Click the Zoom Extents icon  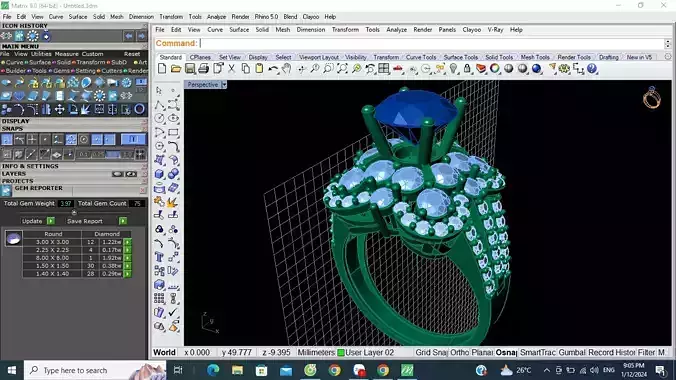pos(342,69)
